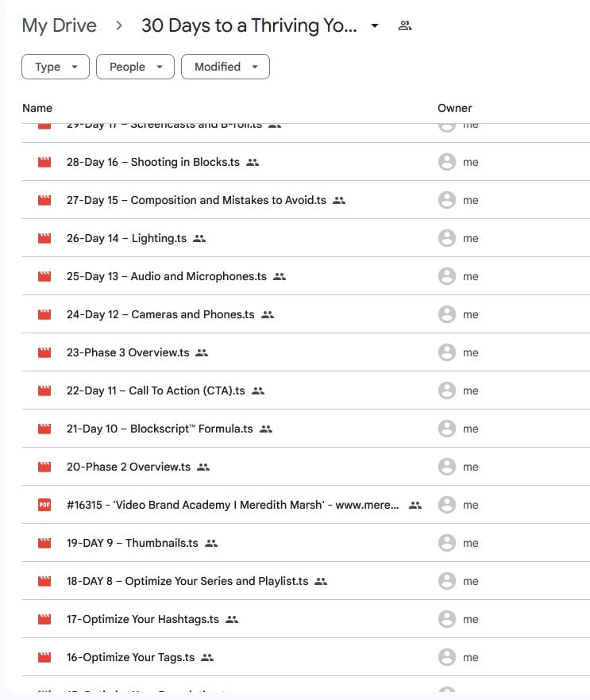590x700 pixels.
Task: Click shared icon next to Lighting.ts
Action: point(199,238)
